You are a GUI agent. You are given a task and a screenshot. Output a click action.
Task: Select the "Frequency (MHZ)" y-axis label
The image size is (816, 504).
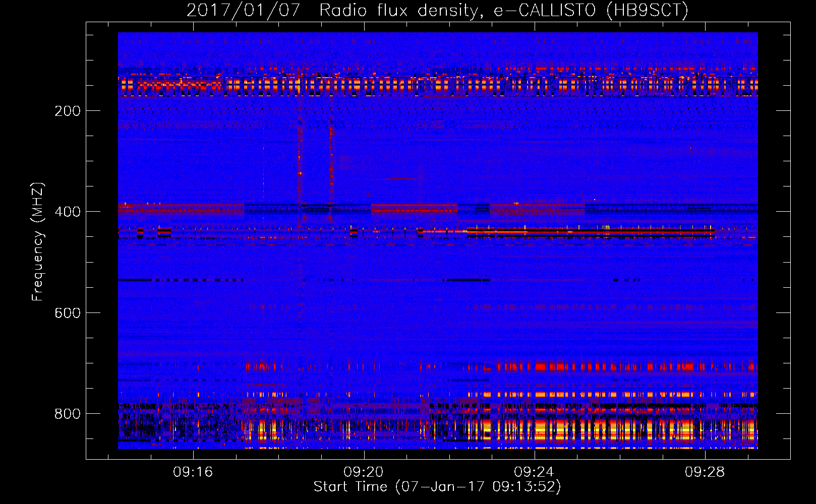point(38,241)
